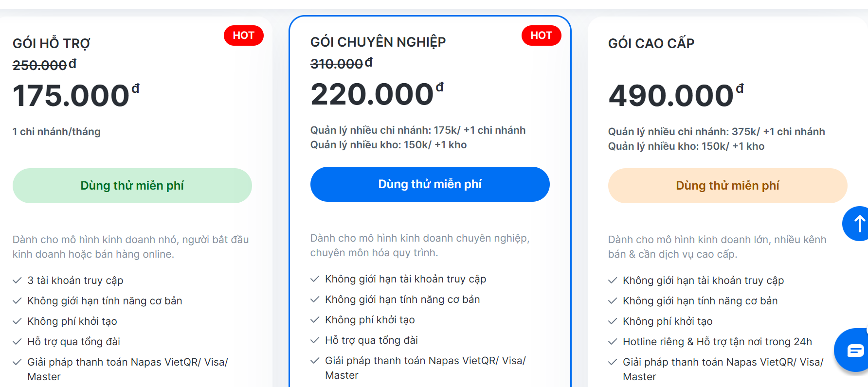Viewport: 868px width, 387px height.
Task: Click HOT badge on Gói Hỗ Trợ
Action: (x=244, y=35)
